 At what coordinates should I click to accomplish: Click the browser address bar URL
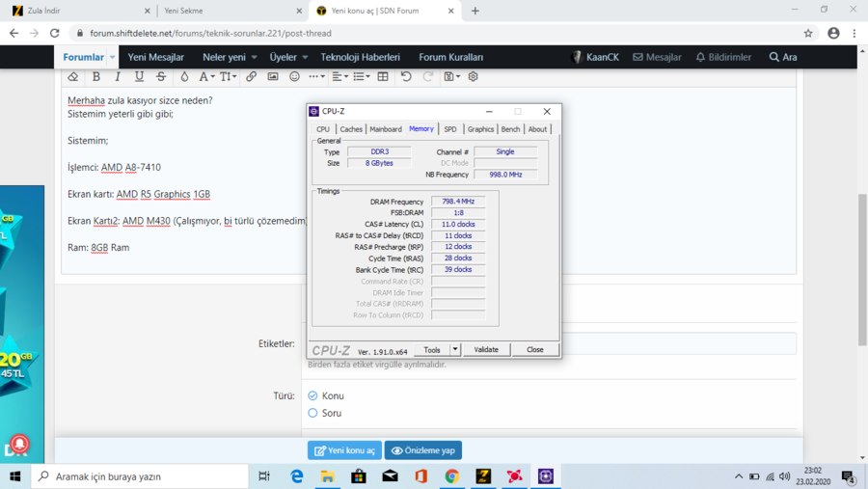210,33
